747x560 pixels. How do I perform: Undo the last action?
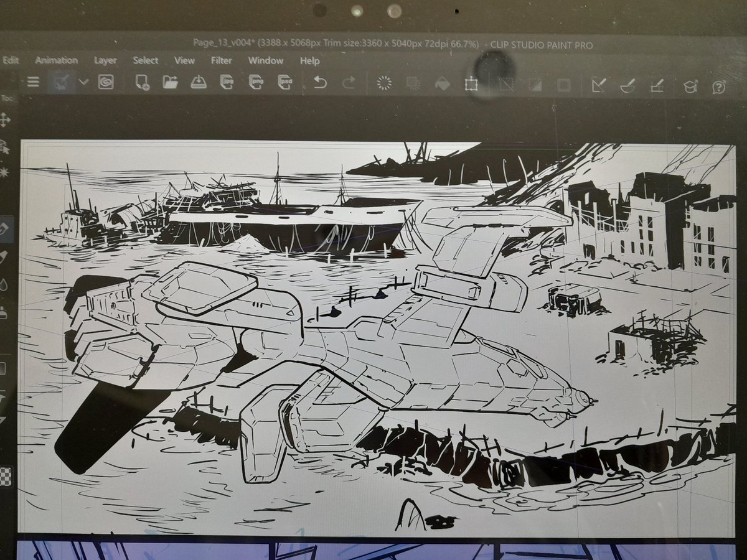320,82
